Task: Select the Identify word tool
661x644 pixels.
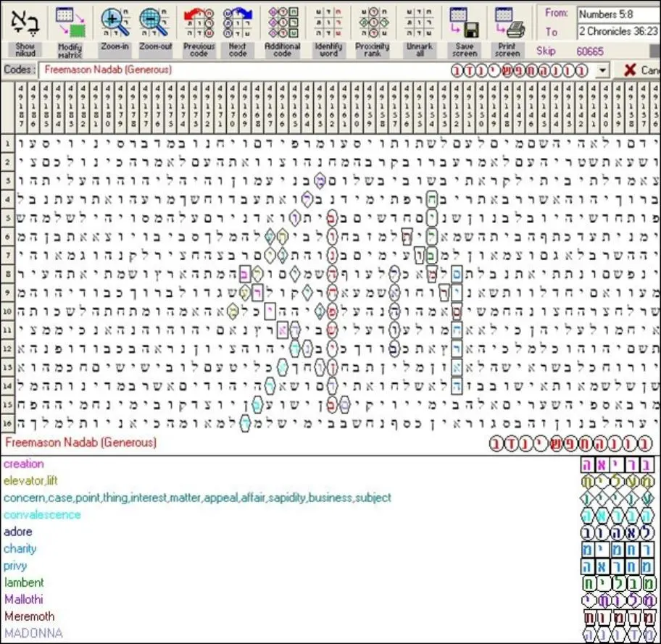Action: [x=328, y=22]
